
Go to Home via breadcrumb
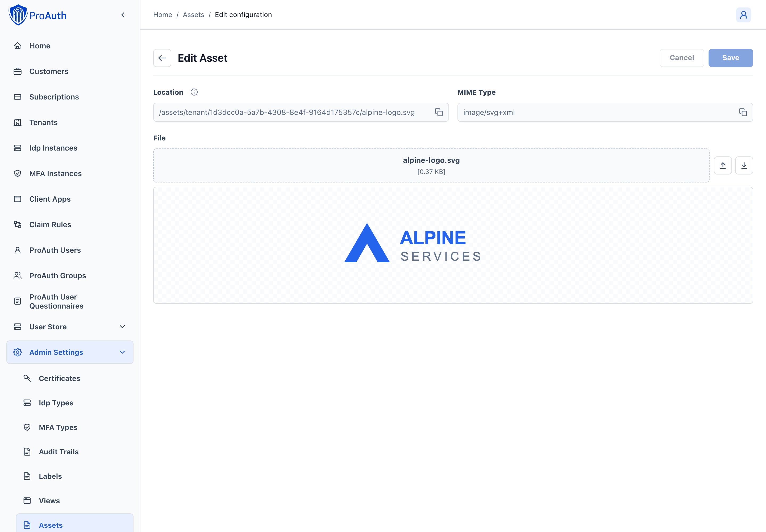(x=163, y=15)
